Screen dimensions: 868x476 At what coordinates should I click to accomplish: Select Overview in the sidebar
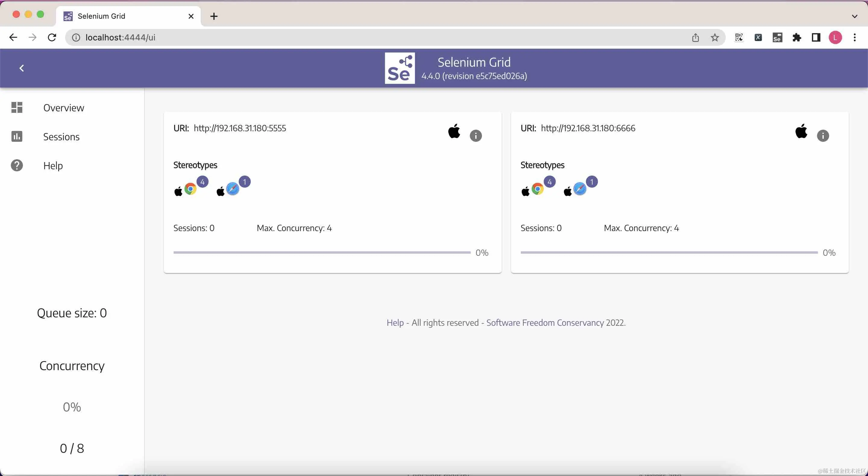pyautogui.click(x=64, y=108)
